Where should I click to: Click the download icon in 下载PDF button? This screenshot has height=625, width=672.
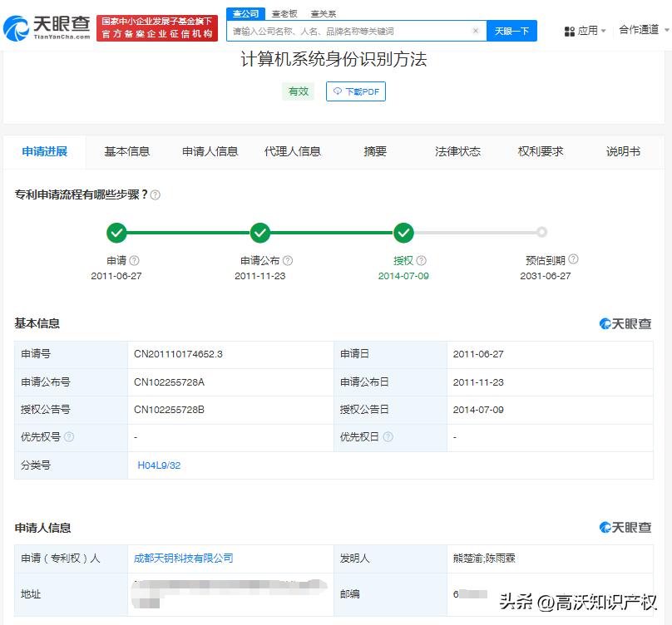click(336, 91)
